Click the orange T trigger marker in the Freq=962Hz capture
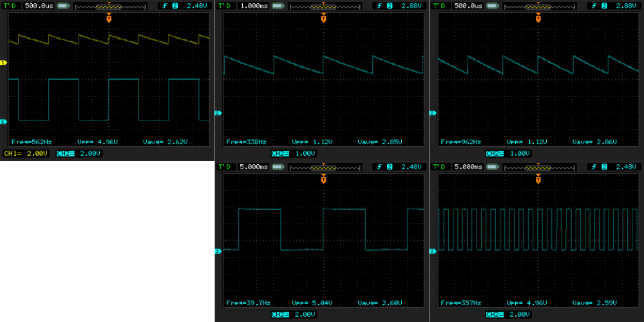This screenshot has height=322, width=644. (538, 18)
